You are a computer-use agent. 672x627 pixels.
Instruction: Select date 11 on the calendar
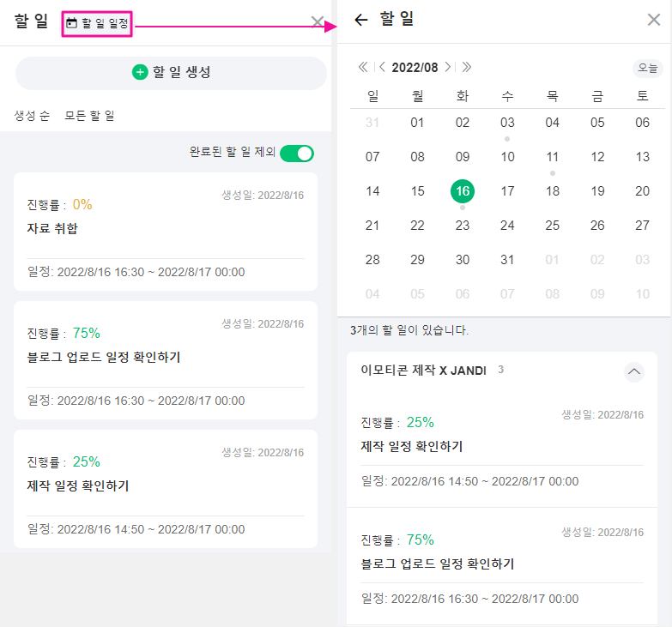tap(553, 157)
